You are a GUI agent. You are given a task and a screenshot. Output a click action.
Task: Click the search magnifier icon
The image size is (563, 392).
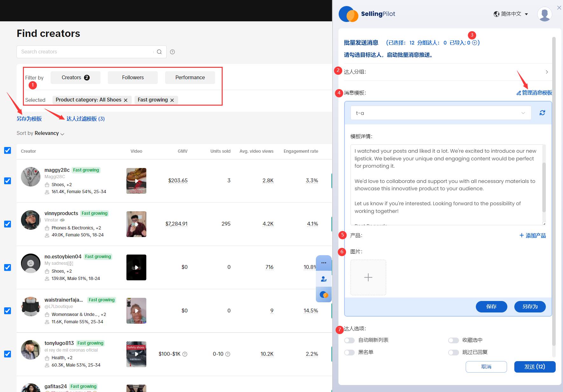(159, 52)
